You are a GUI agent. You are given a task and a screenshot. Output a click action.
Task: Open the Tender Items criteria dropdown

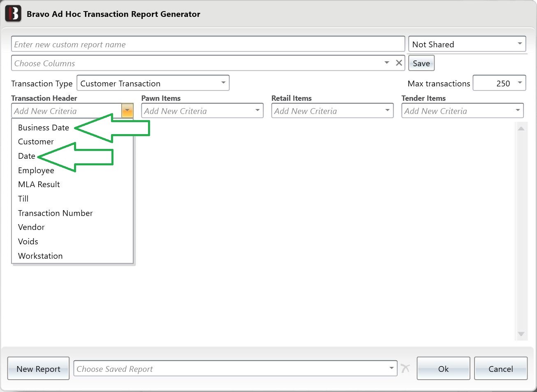(x=463, y=111)
